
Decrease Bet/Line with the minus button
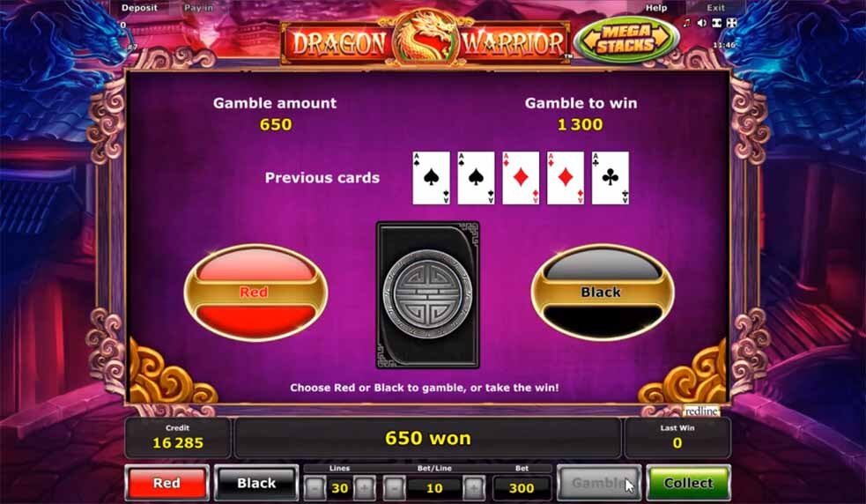[395, 488]
